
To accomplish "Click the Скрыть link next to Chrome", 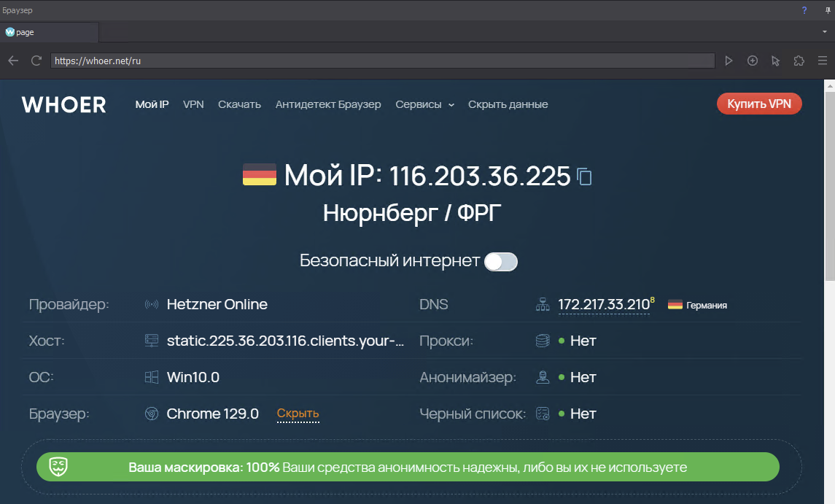I will tap(298, 414).
